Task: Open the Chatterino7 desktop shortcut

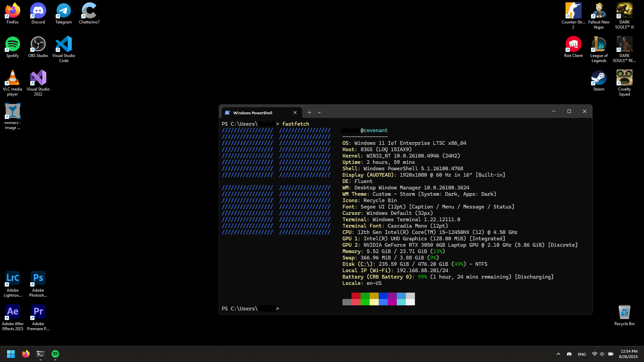Action: [89, 13]
